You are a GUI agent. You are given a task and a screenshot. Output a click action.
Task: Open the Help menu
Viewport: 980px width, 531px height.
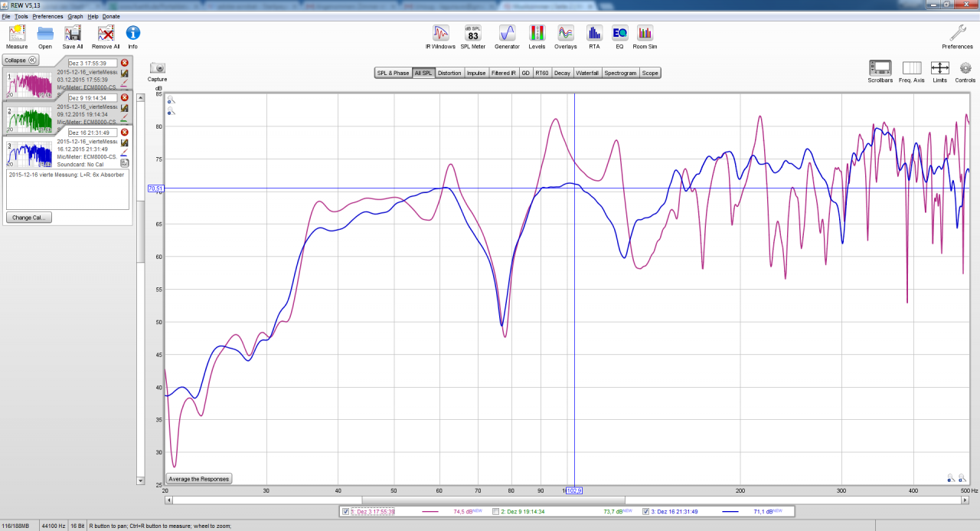pos(93,16)
